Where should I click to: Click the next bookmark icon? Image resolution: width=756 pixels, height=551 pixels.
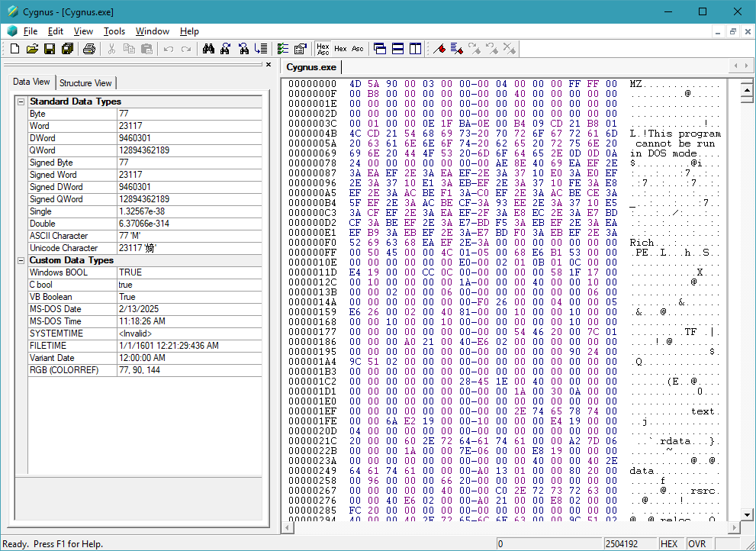[x=475, y=49]
